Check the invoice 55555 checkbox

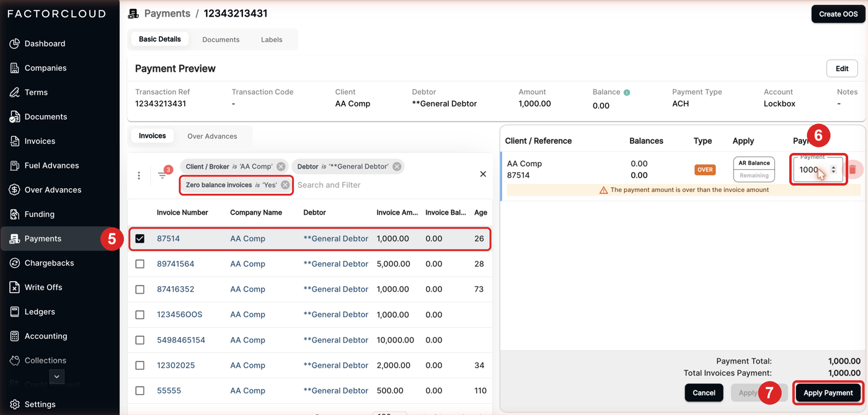click(140, 391)
